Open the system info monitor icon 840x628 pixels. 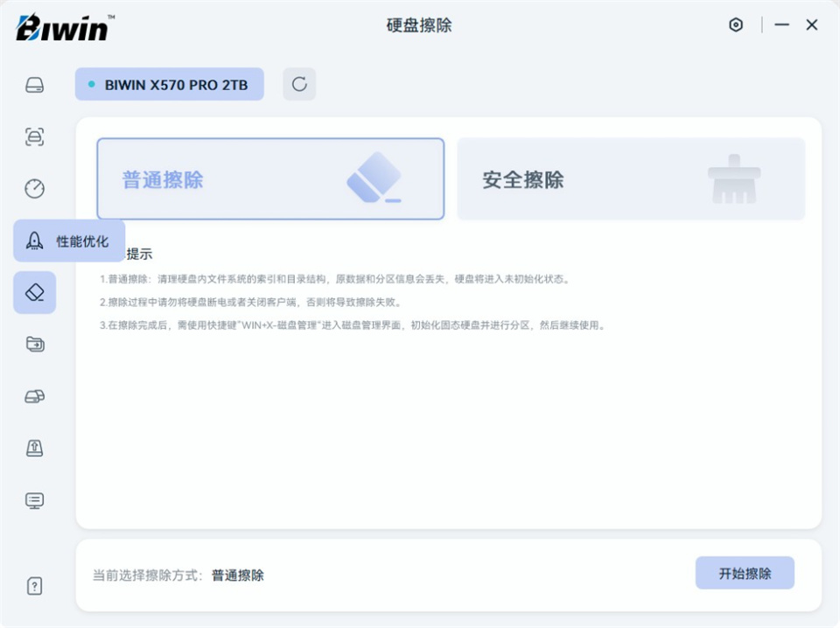click(35, 500)
